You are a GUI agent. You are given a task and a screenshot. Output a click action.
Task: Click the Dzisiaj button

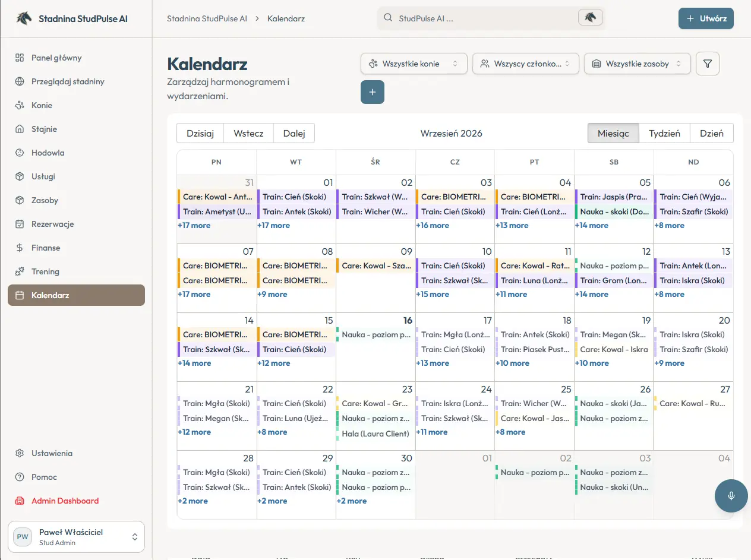pyautogui.click(x=200, y=133)
